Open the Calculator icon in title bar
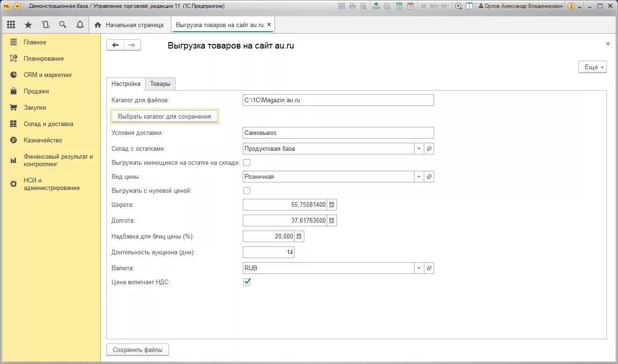This screenshot has width=618, height=364. (x=399, y=6)
